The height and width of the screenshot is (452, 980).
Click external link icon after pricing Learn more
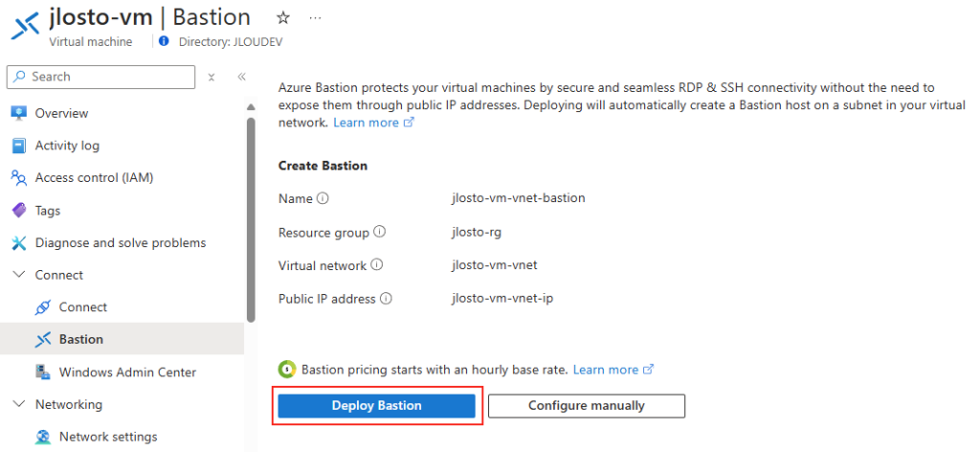pyautogui.click(x=648, y=370)
